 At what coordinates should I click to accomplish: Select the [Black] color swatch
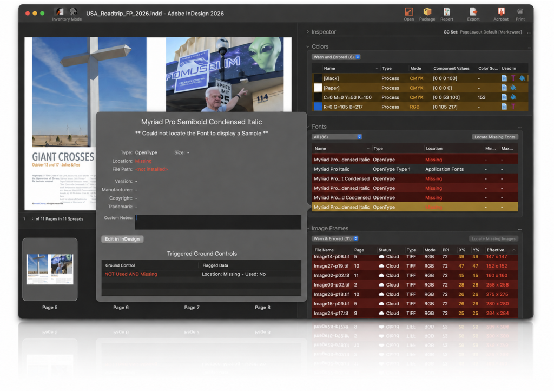(x=318, y=78)
